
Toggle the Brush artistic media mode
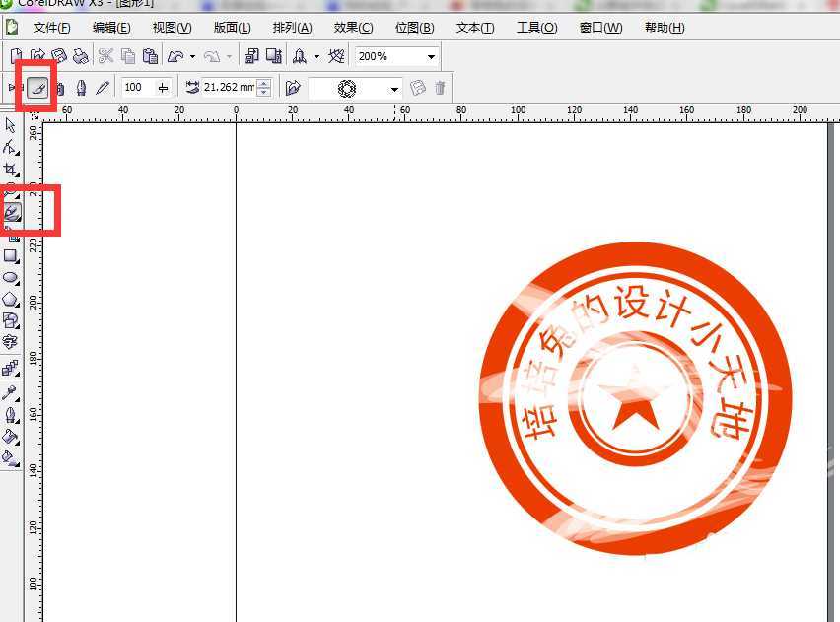click(x=37, y=88)
